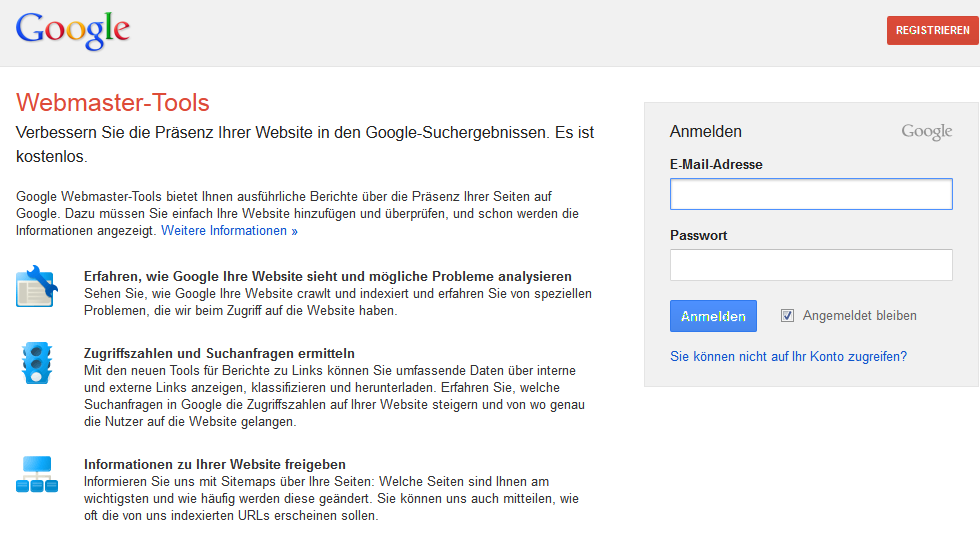
Task: Click the E-Mail-Adresse field label
Action: pos(716,164)
